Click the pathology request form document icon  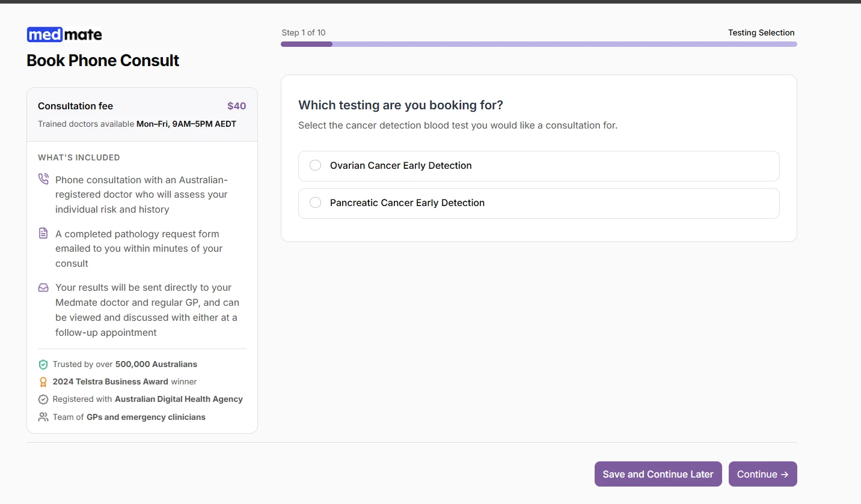[x=43, y=233]
